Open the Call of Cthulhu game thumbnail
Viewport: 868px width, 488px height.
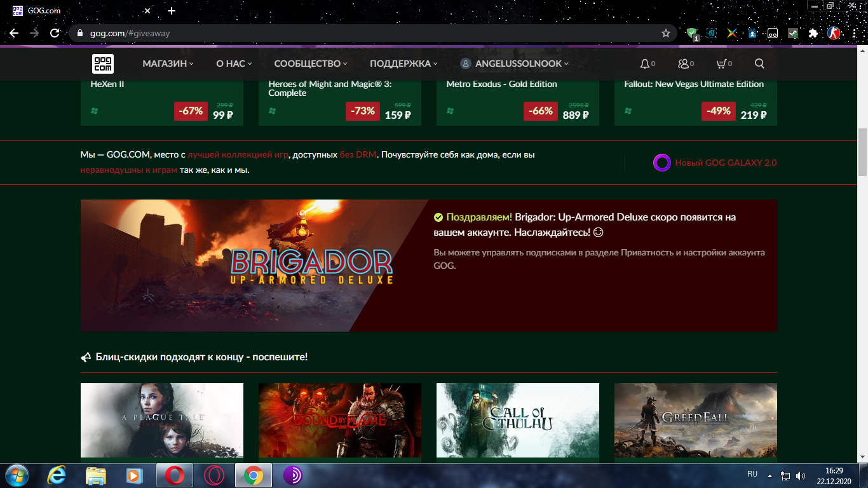point(518,420)
